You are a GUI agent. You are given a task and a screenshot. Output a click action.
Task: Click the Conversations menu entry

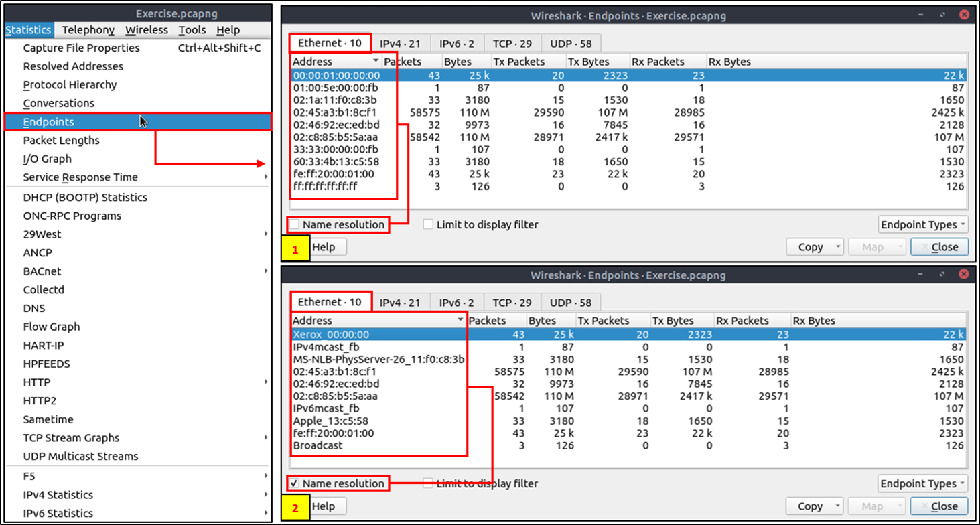[58, 104]
